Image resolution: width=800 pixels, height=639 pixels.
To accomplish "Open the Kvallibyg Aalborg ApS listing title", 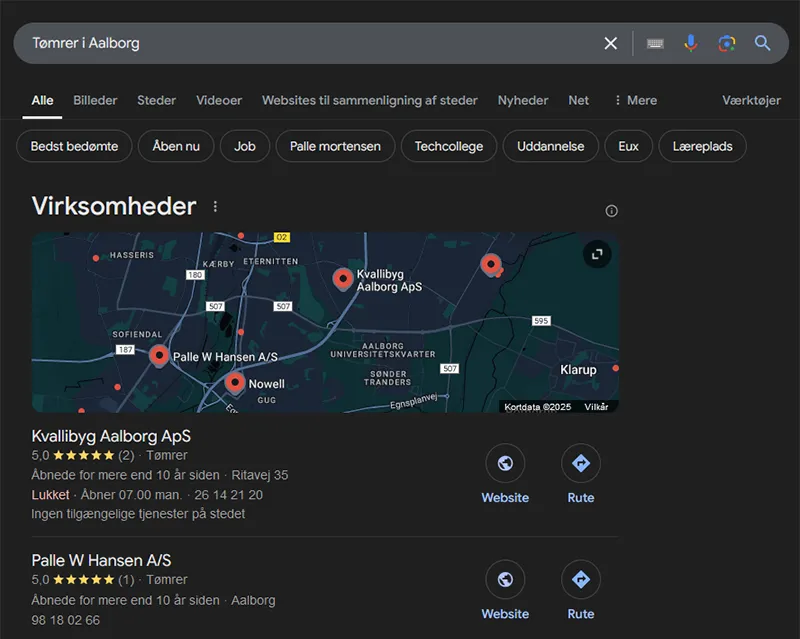I will pyautogui.click(x=111, y=436).
